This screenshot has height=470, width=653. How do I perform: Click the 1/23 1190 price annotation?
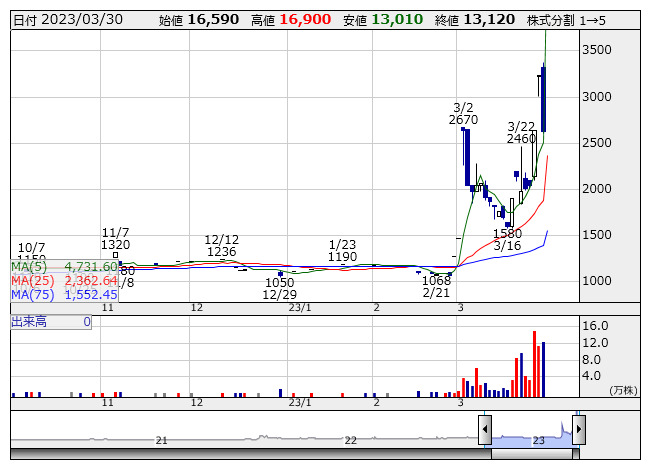tap(342, 250)
